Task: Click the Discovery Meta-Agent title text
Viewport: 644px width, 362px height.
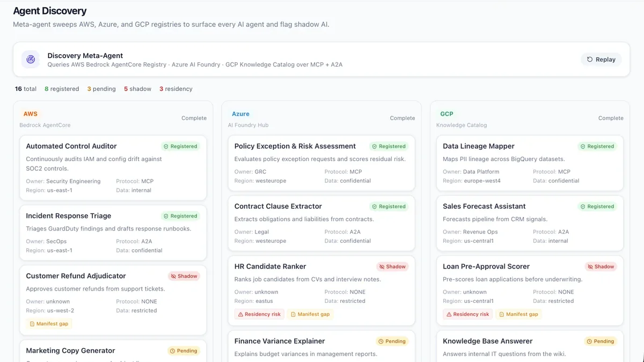Action: [85, 55]
